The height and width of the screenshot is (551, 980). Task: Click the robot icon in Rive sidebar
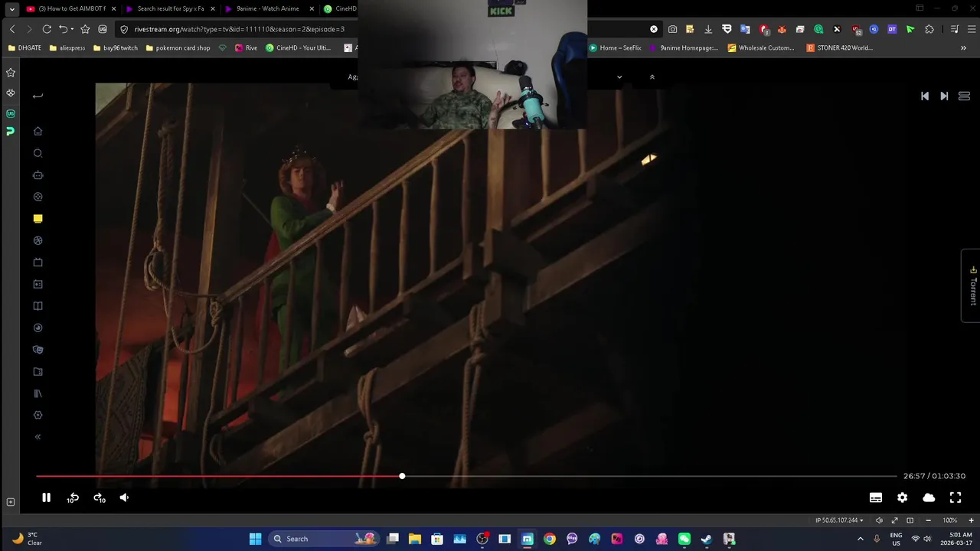point(38,174)
